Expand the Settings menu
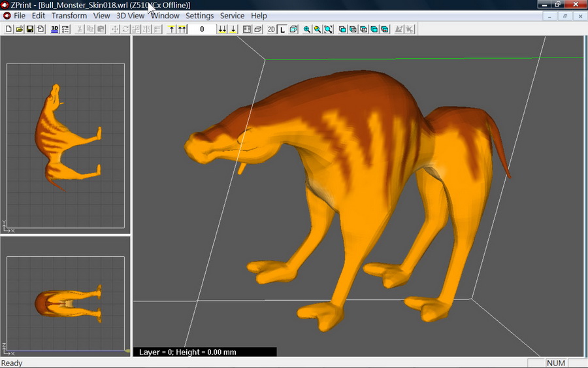Screen dimensions: 588x368 tap(199, 16)
